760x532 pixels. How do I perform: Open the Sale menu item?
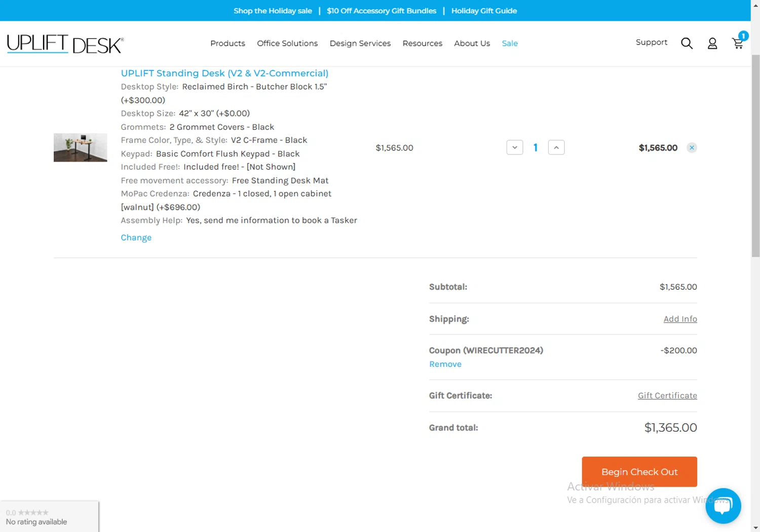(x=510, y=44)
